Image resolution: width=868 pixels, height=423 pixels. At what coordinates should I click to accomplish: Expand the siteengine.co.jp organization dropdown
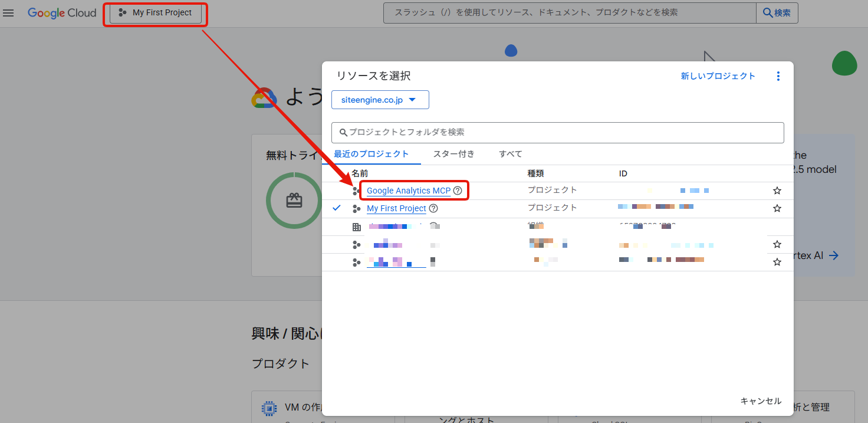(380, 100)
